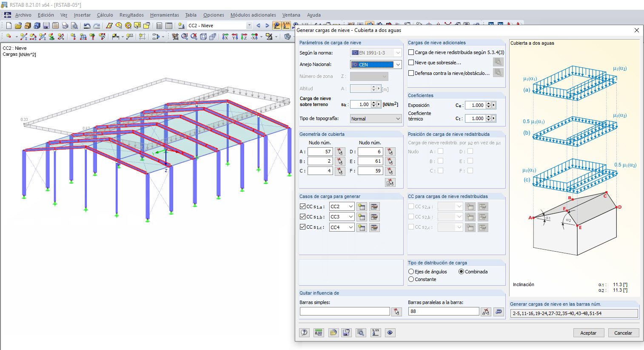This screenshot has width=644, height=350.
Task: Click the eye view icon in dialog footer
Action: click(x=390, y=333)
